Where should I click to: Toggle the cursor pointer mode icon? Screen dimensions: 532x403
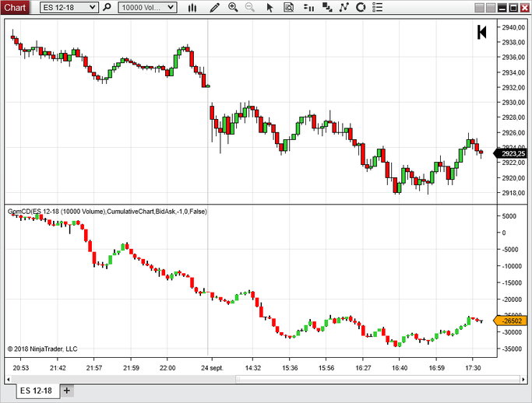point(270,8)
